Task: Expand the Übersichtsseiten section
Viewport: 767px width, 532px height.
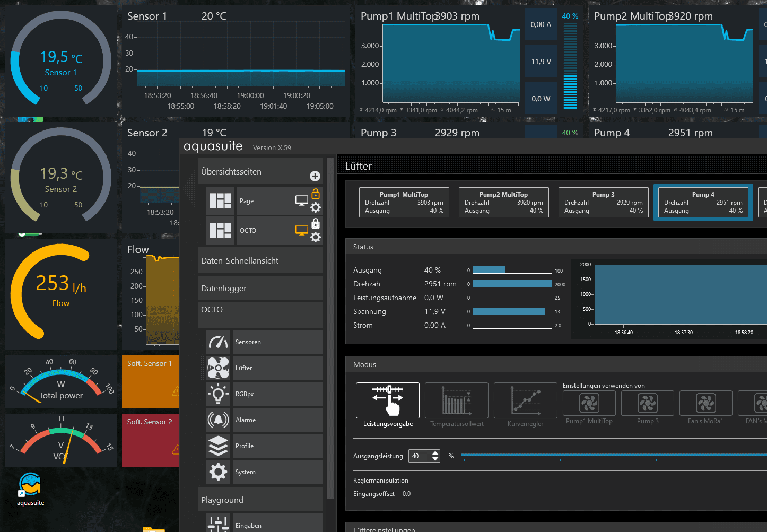Action: pos(260,171)
